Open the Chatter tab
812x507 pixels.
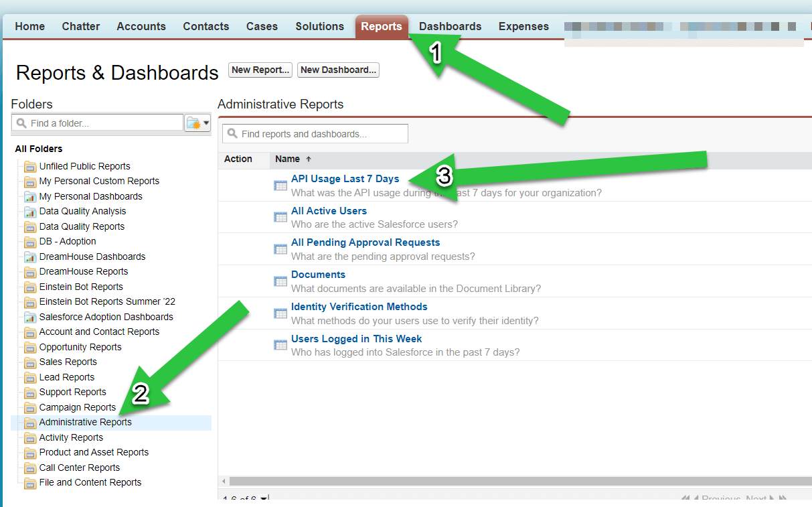80,26
